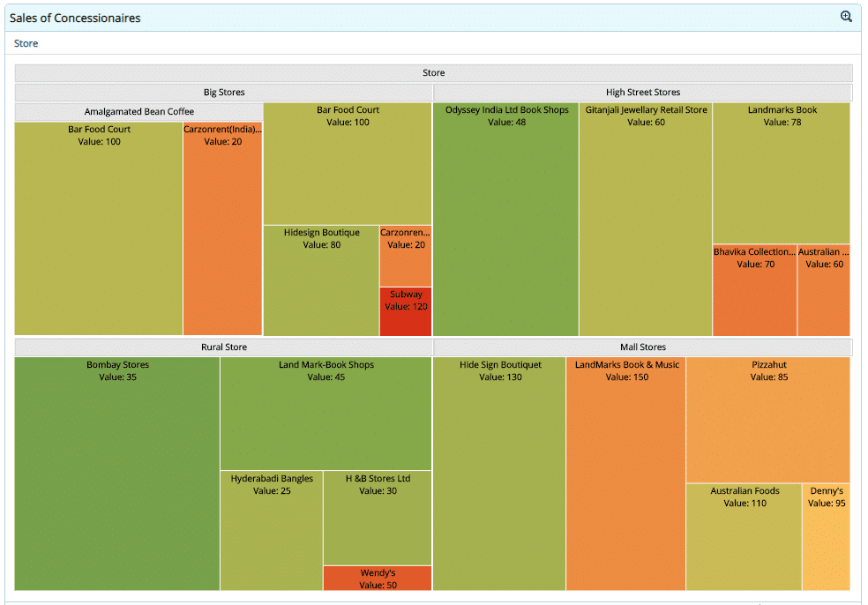The width and height of the screenshot is (868, 605).
Task: Select the Australian tile with Value 60
Action: point(824,290)
